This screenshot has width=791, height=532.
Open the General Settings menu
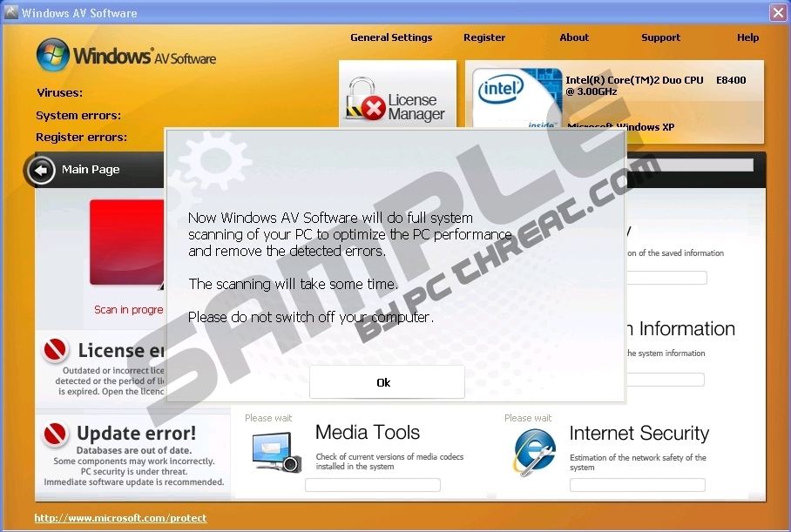click(391, 37)
